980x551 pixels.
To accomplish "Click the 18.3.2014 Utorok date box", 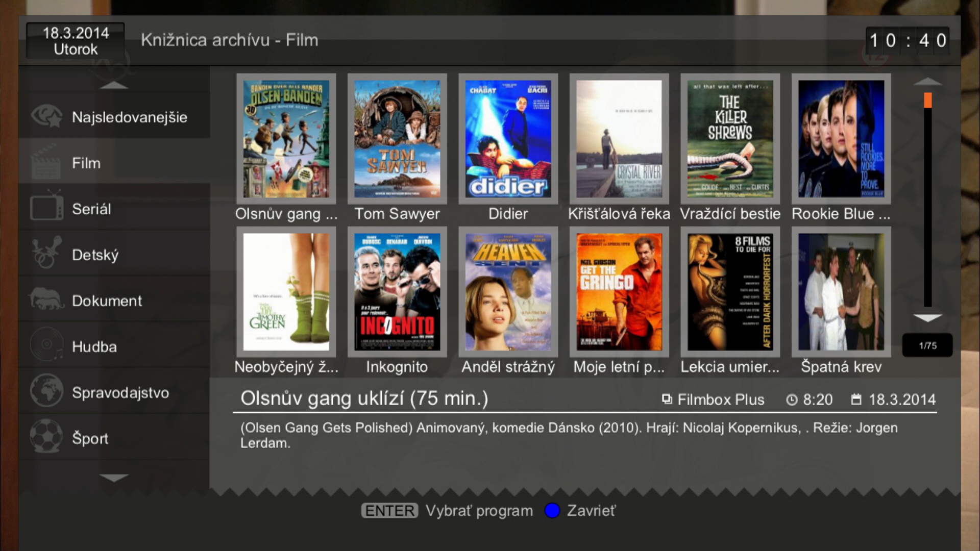I will click(x=76, y=41).
